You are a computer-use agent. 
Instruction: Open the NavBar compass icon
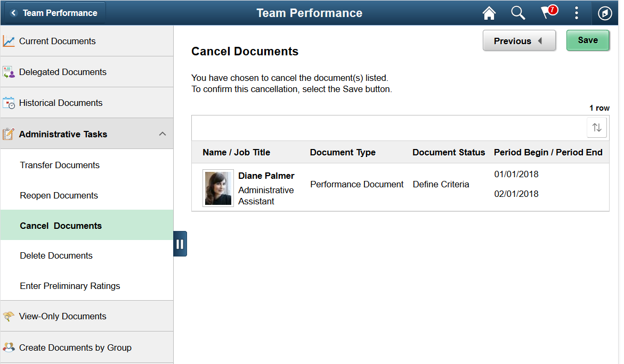604,13
